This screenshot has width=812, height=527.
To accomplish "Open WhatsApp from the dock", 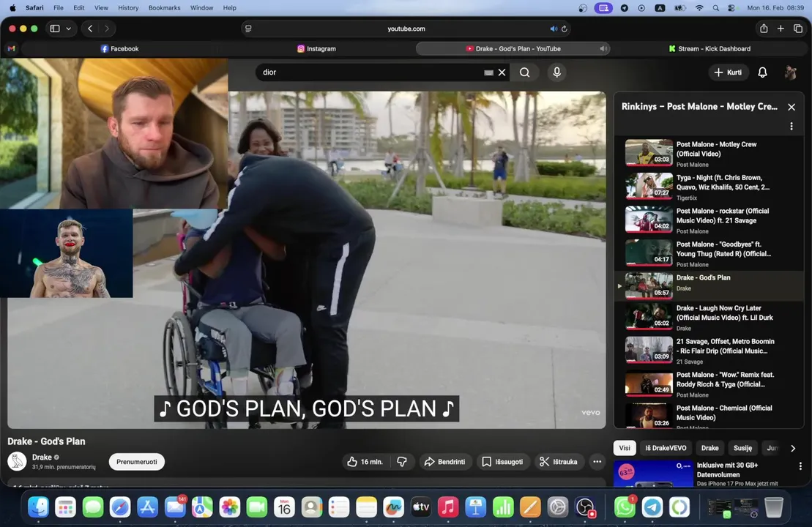I will tap(625, 507).
